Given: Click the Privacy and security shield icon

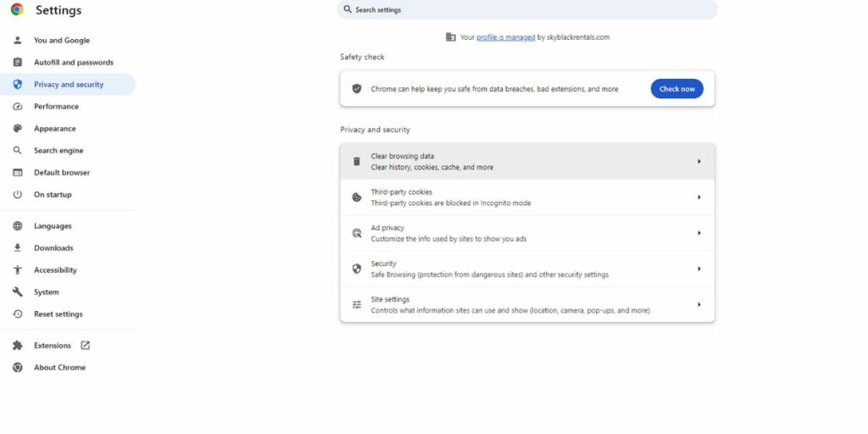Looking at the screenshot, I should [18, 84].
